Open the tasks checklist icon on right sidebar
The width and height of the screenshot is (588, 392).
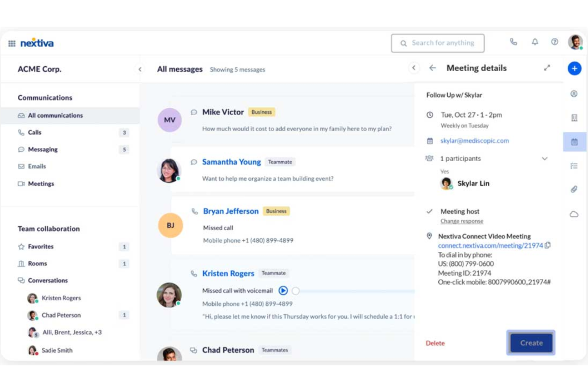[574, 166]
